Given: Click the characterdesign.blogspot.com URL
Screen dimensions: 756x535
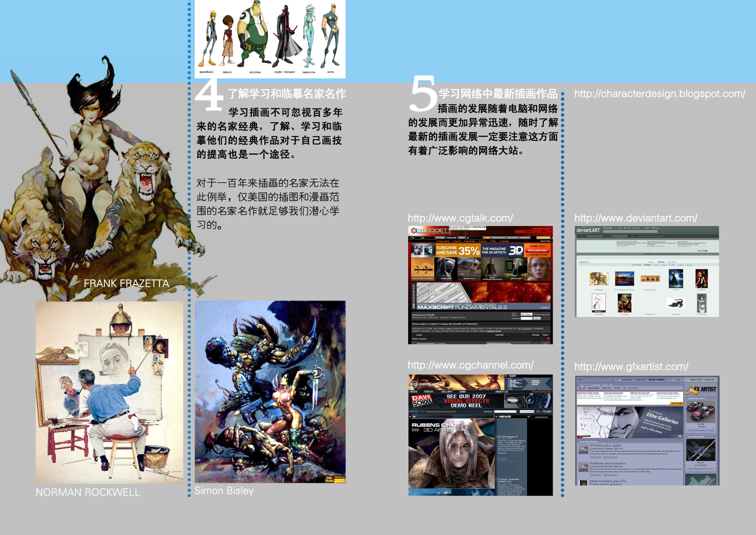Looking at the screenshot, I should [660, 94].
